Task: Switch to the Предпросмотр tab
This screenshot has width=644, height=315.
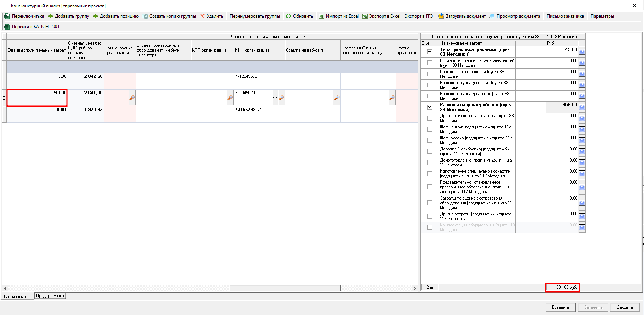Action: [x=50, y=296]
